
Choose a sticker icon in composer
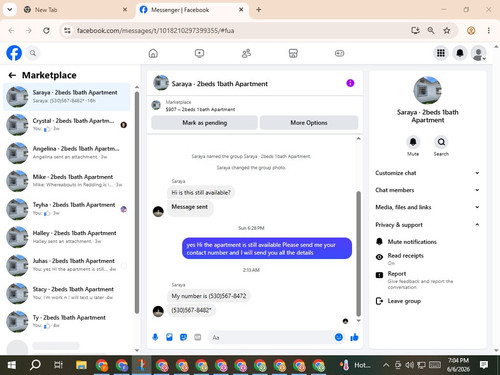[183, 337]
